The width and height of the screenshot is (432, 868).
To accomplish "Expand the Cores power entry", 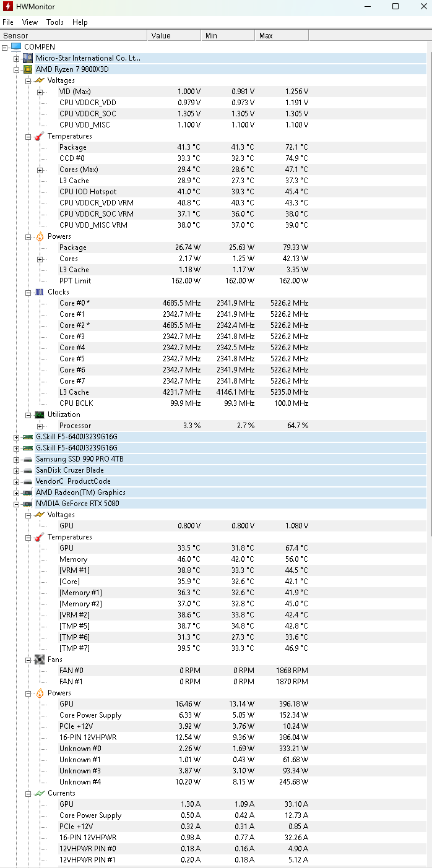I will pos(40,259).
